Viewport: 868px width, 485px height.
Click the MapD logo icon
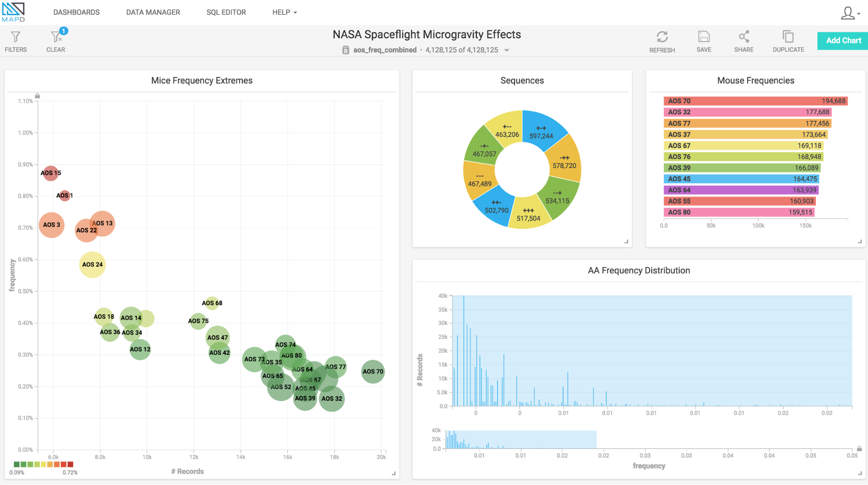pos(13,12)
